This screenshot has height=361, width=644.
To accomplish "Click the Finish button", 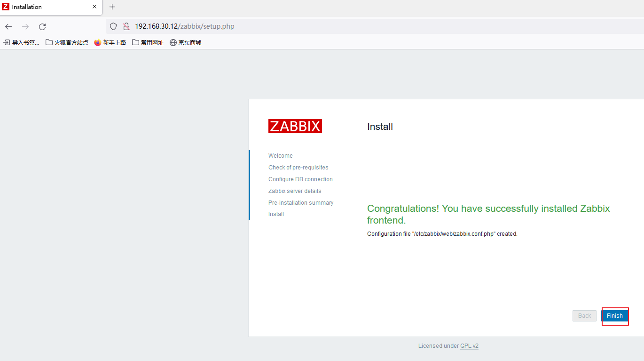I will (614, 316).
